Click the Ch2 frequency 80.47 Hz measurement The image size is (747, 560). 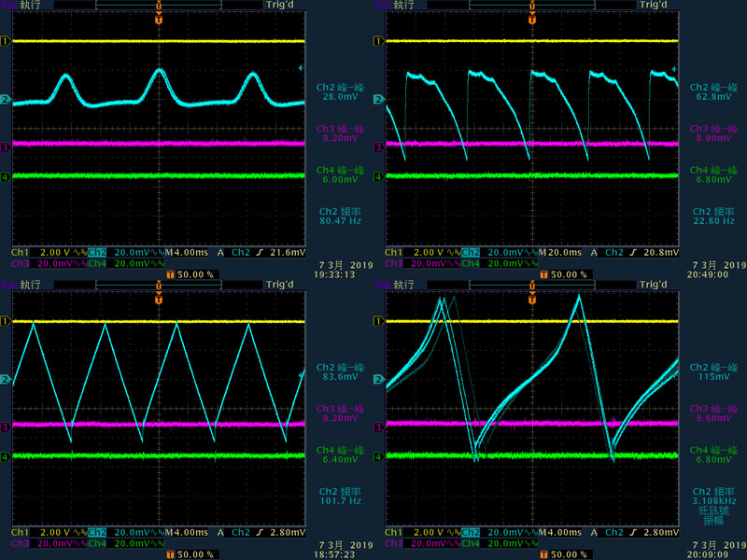click(340, 217)
